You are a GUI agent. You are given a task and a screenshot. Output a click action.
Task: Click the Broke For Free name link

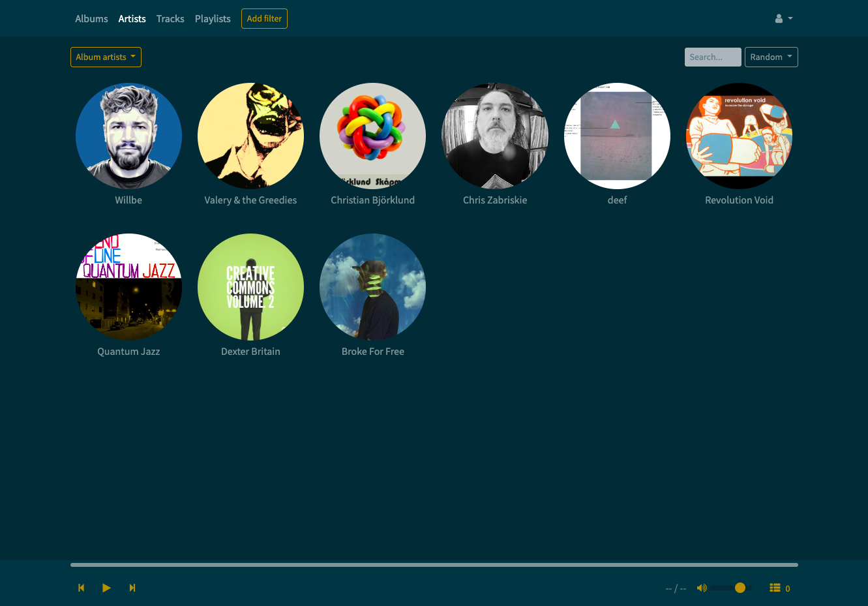(x=372, y=352)
